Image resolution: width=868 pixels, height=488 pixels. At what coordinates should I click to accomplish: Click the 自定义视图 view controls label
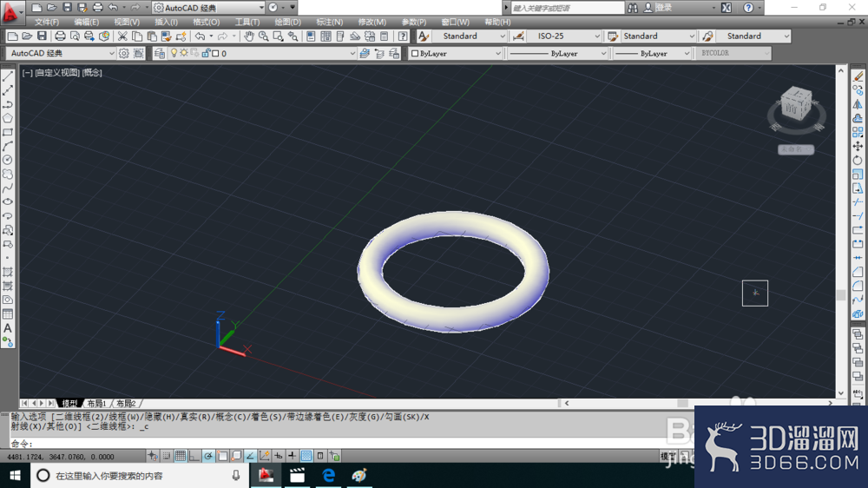tap(57, 73)
